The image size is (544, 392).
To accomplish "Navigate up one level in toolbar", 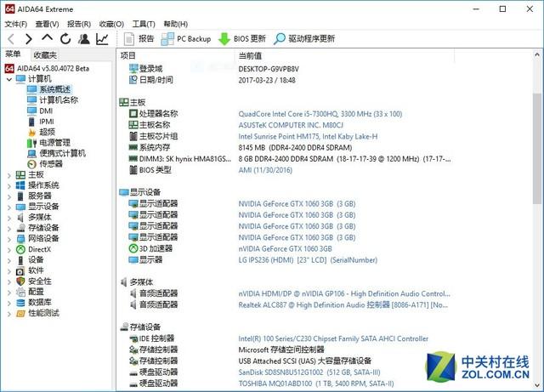I will (x=48, y=37).
